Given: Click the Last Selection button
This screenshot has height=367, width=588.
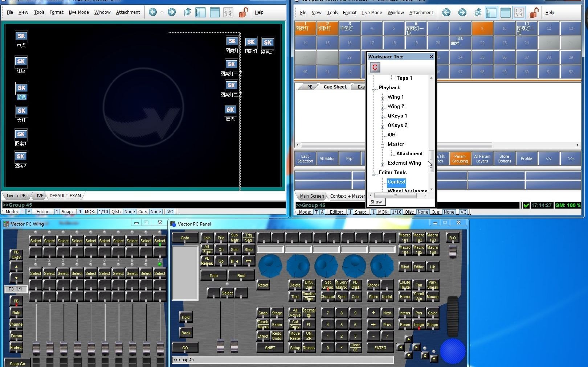Looking at the screenshot, I should 305,158.
